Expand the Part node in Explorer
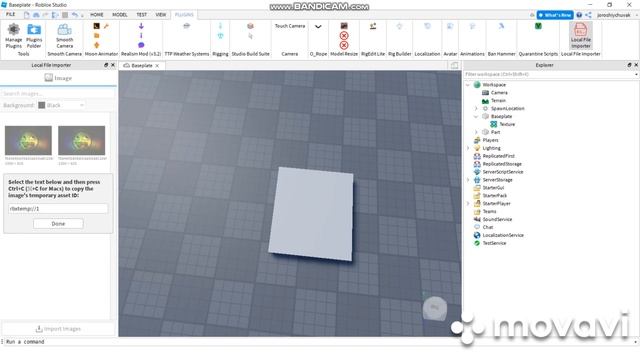Image resolution: width=640 pixels, height=360 pixels. pos(476,132)
